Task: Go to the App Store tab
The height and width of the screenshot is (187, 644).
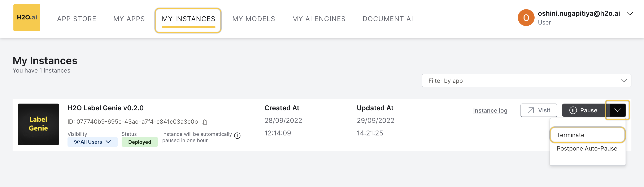Action: click(x=77, y=19)
